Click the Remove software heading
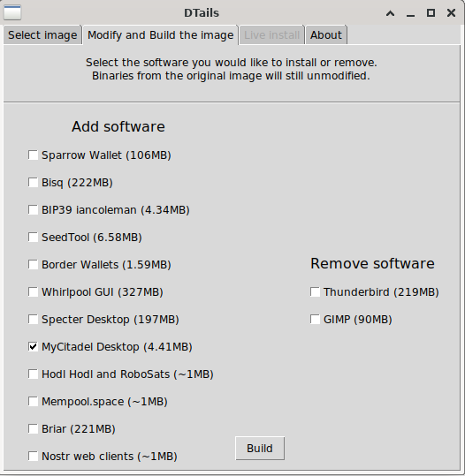 [x=372, y=263]
